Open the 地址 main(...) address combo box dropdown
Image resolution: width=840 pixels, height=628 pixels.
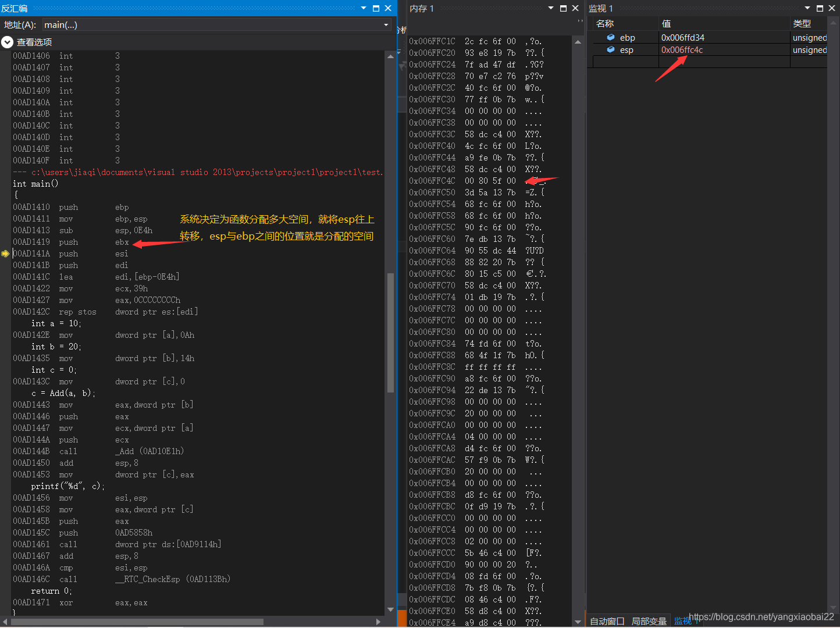pos(386,25)
